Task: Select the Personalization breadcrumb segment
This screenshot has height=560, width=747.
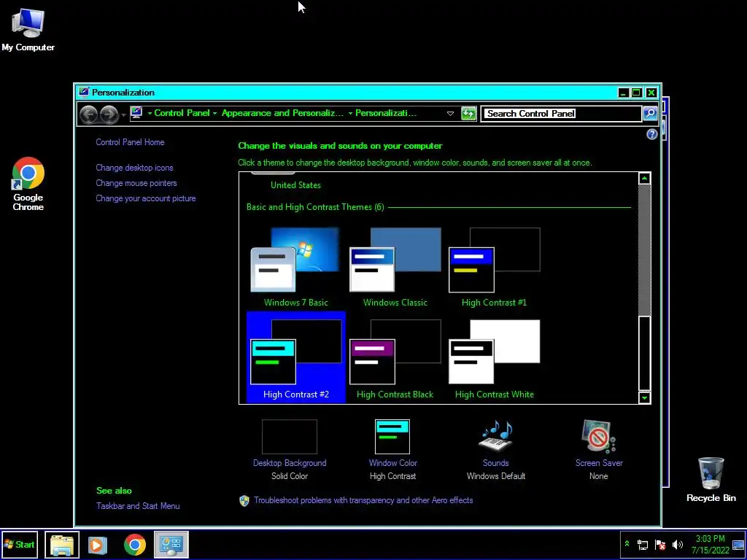Action: pos(386,113)
